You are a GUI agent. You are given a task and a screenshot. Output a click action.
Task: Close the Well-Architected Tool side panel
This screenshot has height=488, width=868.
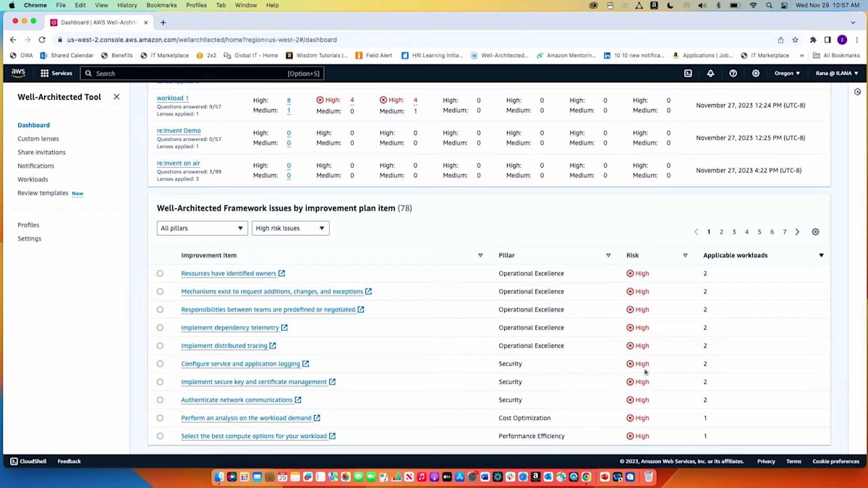[116, 97]
